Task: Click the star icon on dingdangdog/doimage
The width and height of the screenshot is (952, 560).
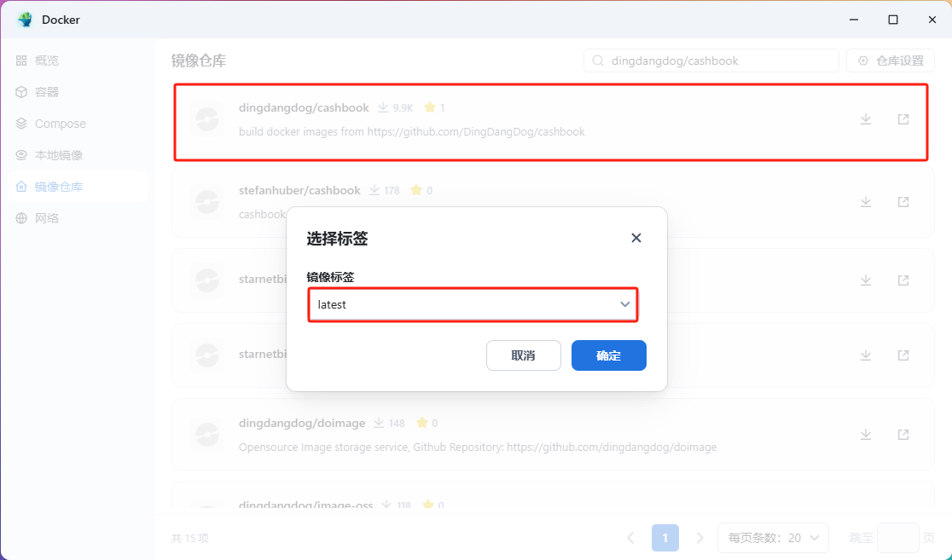Action: coord(422,423)
